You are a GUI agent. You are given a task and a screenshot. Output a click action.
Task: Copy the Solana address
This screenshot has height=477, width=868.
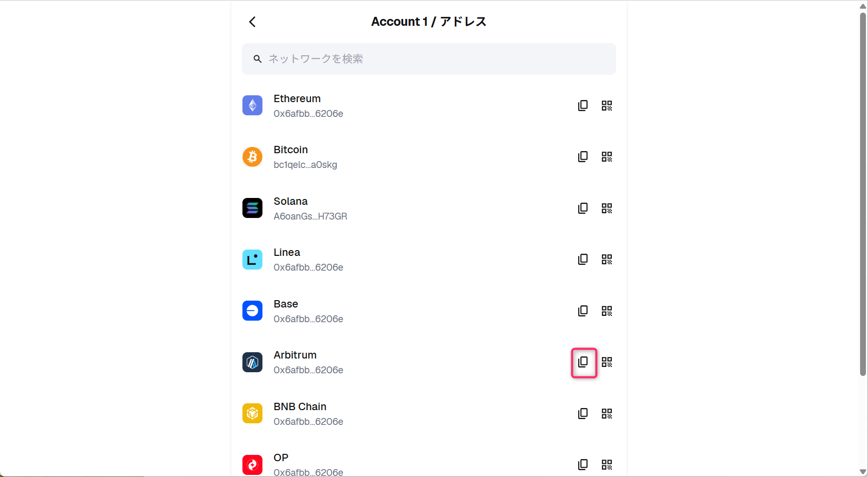(x=583, y=208)
